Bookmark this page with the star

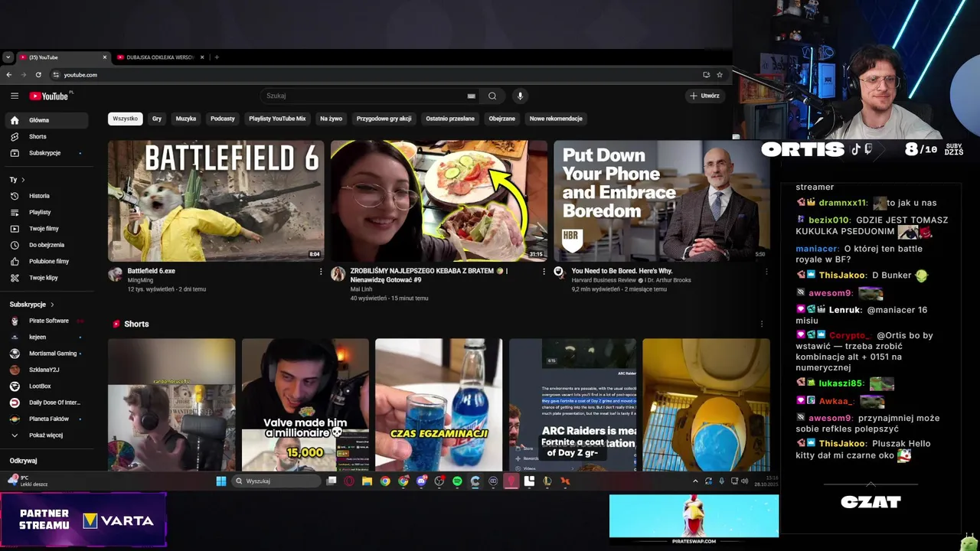click(x=720, y=74)
